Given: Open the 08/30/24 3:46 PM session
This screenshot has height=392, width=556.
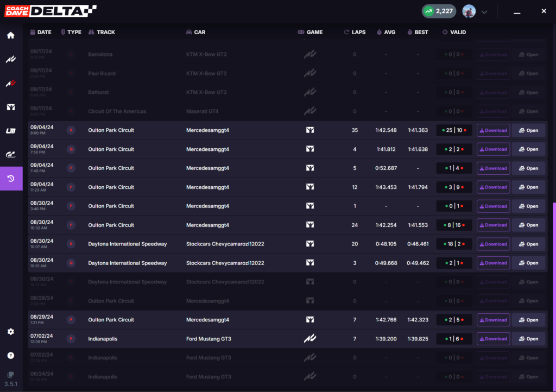Looking at the screenshot, I should pos(529,206).
